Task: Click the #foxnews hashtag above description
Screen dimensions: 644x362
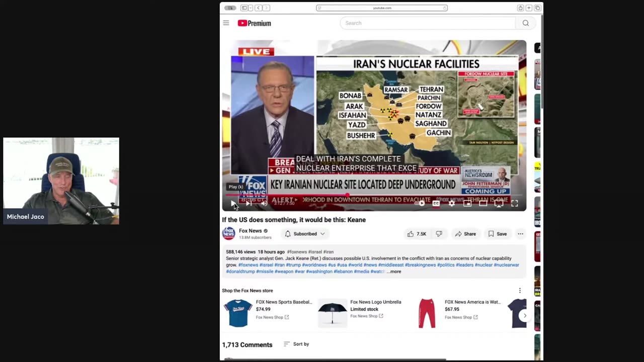Action: [x=298, y=252]
